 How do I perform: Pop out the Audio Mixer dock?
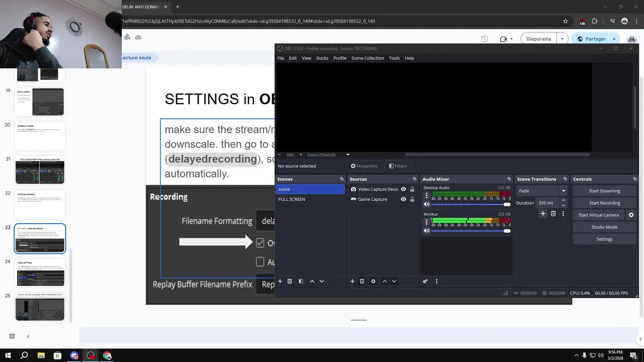[509, 179]
